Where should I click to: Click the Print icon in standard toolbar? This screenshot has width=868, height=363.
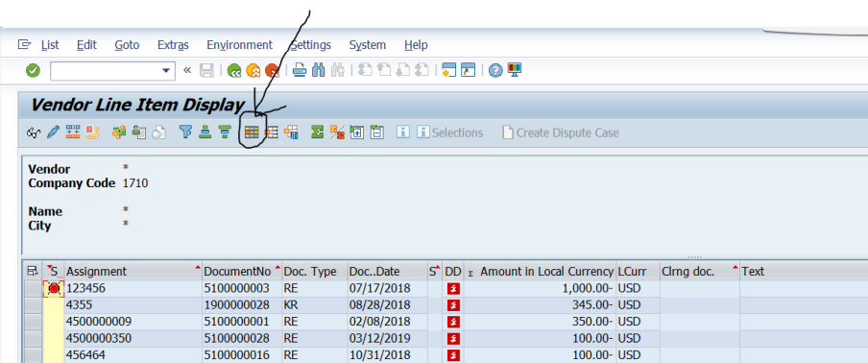[x=300, y=70]
